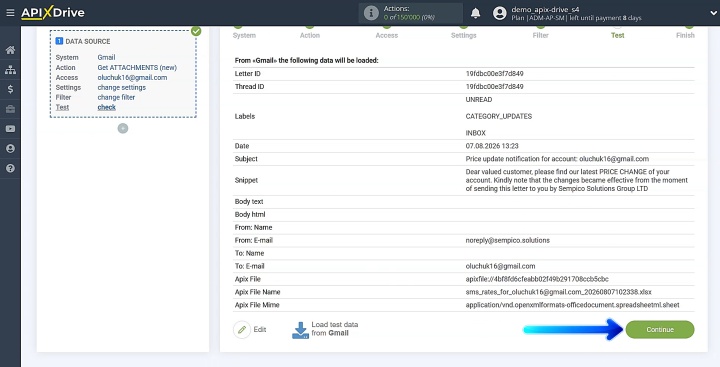Select the To: E-mail oluchuk16@gmail.com value
720x367 pixels.
click(x=500, y=266)
